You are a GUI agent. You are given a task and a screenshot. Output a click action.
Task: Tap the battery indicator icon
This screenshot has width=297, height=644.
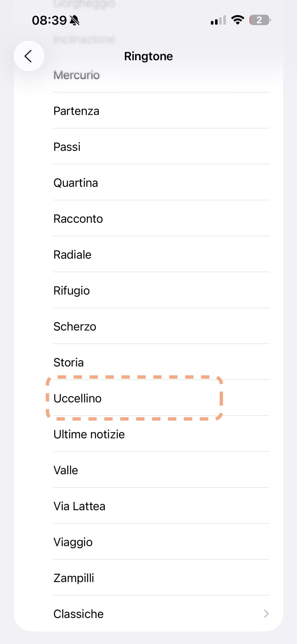click(x=260, y=20)
